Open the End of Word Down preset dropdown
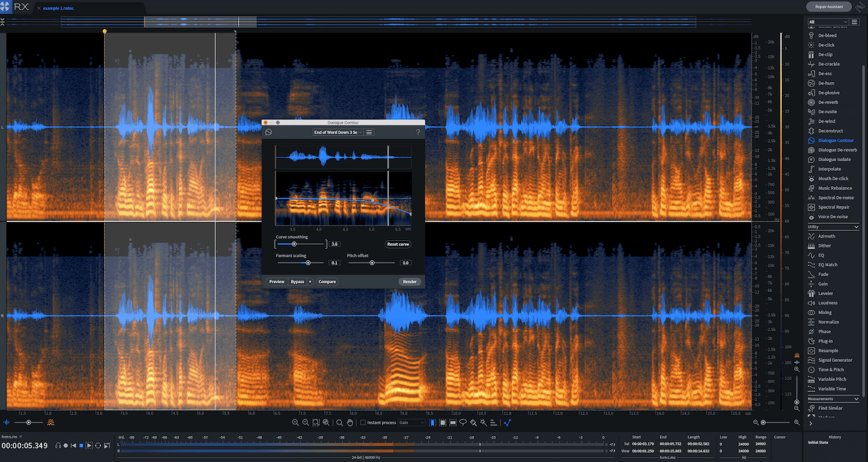Screen dimensions: 868x462 click(x=337, y=132)
